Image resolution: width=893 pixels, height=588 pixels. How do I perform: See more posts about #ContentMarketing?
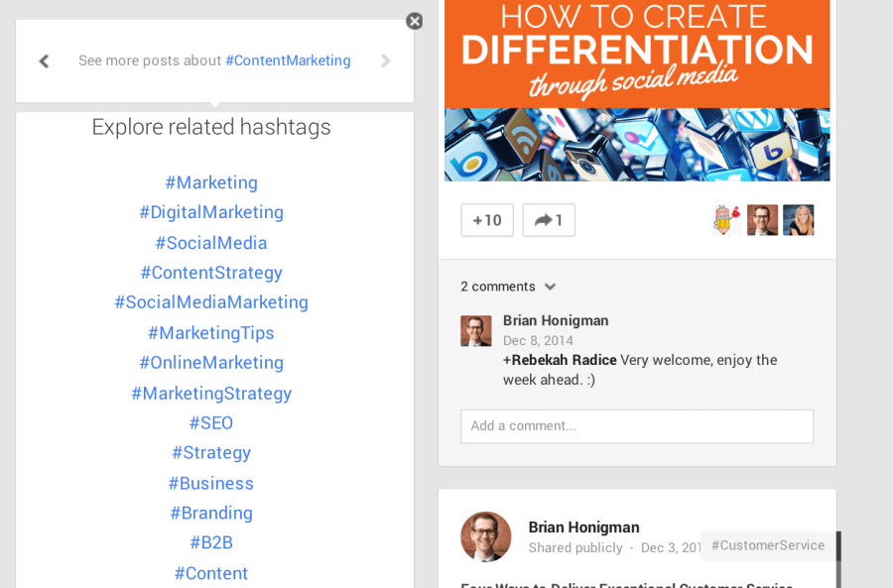tap(288, 60)
